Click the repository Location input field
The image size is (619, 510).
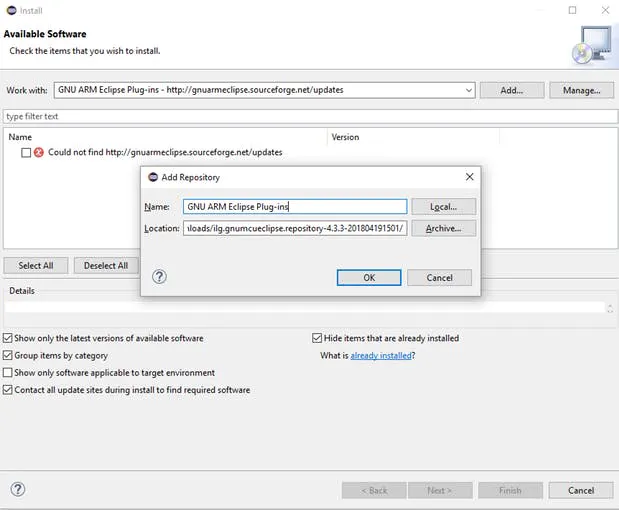click(295, 229)
